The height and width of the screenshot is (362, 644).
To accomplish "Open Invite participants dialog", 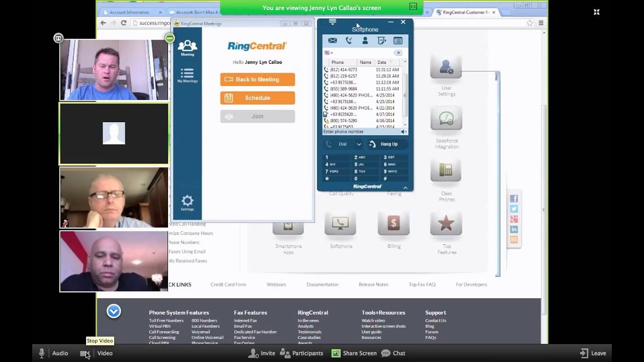I will (x=262, y=353).
